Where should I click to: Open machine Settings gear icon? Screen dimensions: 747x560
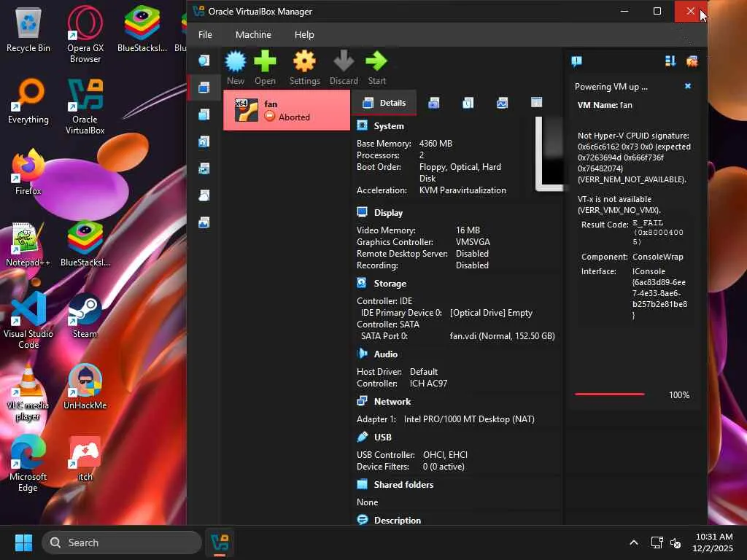(x=304, y=68)
